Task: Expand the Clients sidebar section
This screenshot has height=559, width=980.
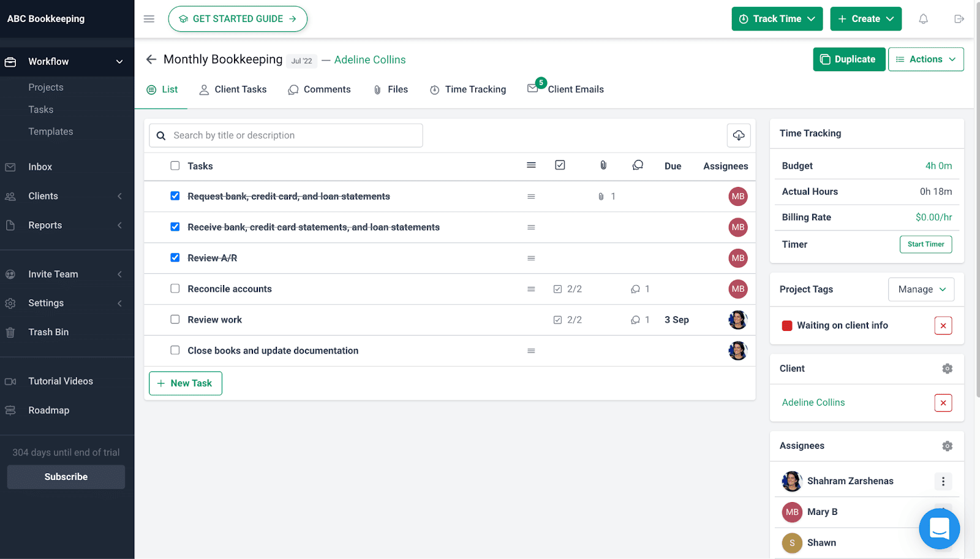Action: tap(119, 196)
